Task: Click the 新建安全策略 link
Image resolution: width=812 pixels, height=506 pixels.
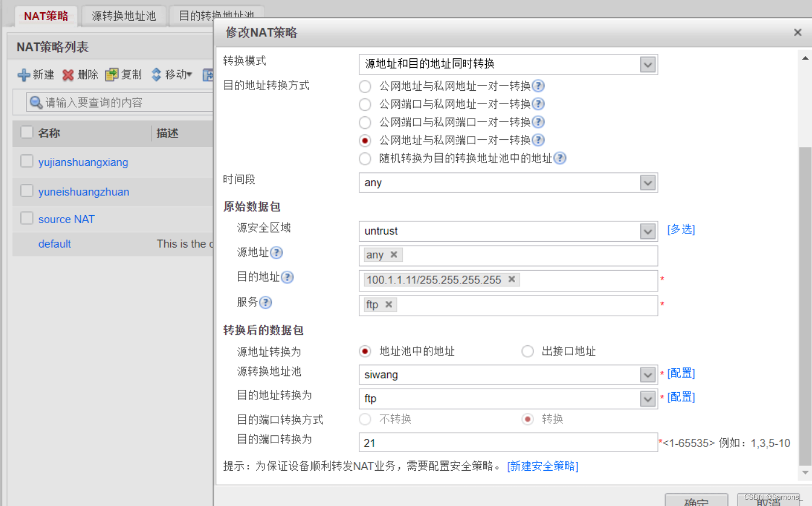Action: coord(542,466)
